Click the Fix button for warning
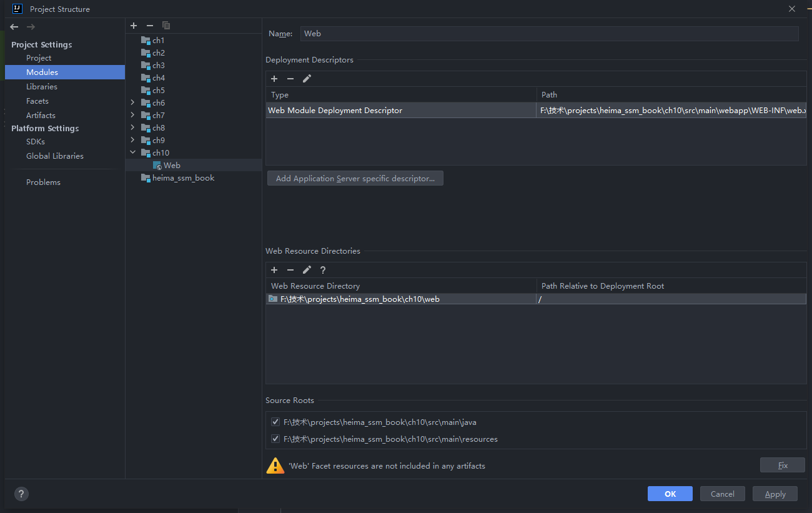812x513 pixels. point(783,466)
